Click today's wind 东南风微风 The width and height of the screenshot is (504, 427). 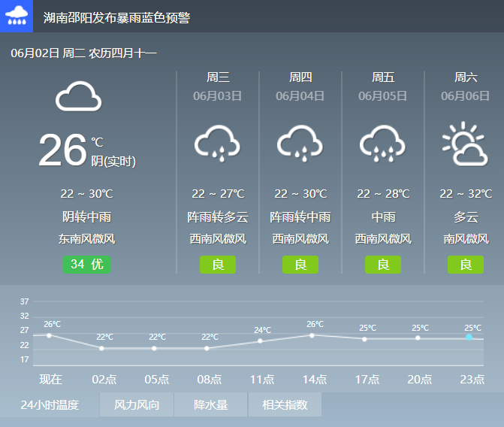click(x=87, y=239)
